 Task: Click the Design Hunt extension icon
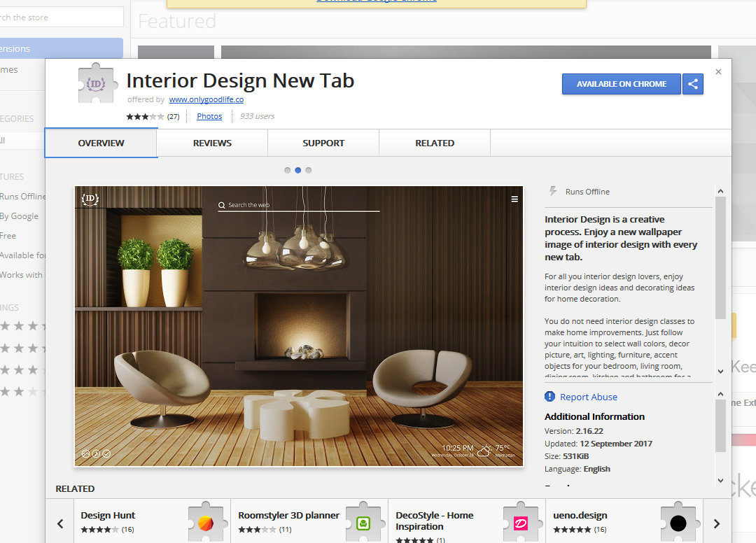coord(205,523)
